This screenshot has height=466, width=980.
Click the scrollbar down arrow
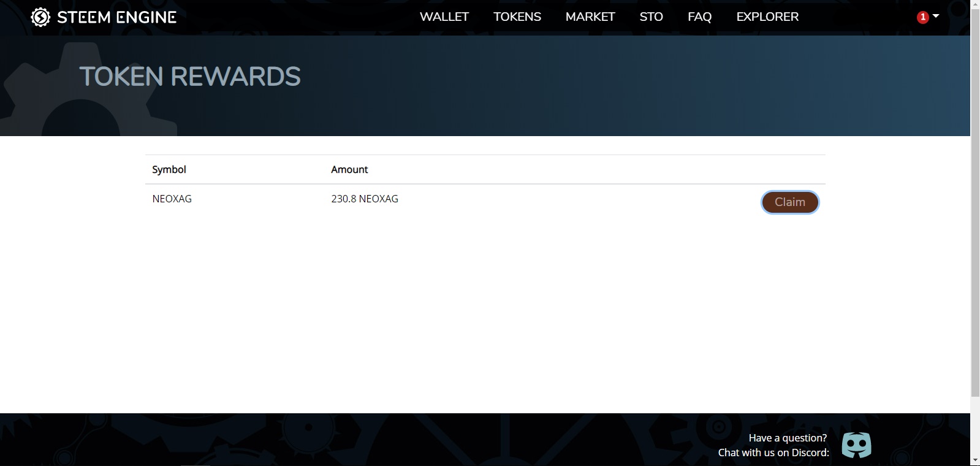point(975,460)
